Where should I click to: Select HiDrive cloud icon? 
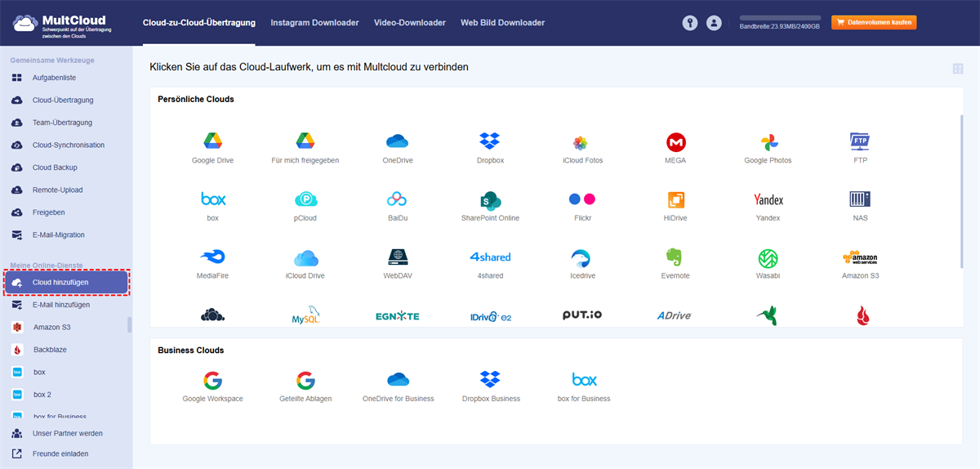click(x=675, y=199)
